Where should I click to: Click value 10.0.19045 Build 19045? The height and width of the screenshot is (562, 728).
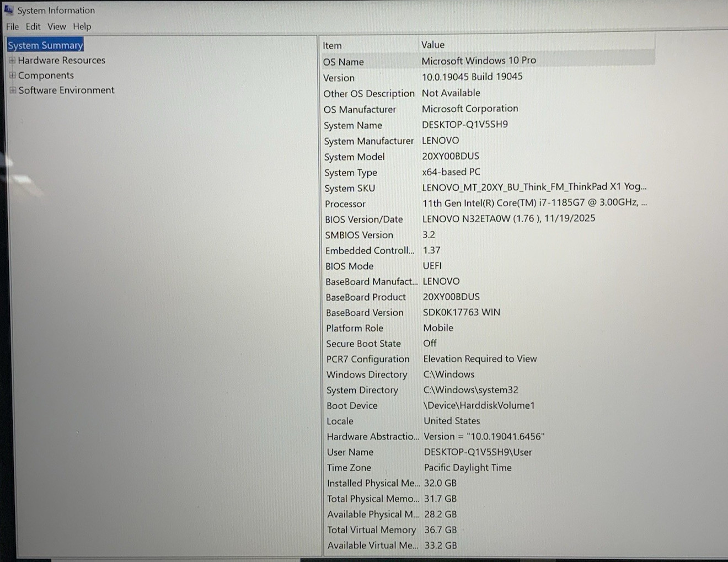pyautogui.click(x=472, y=76)
